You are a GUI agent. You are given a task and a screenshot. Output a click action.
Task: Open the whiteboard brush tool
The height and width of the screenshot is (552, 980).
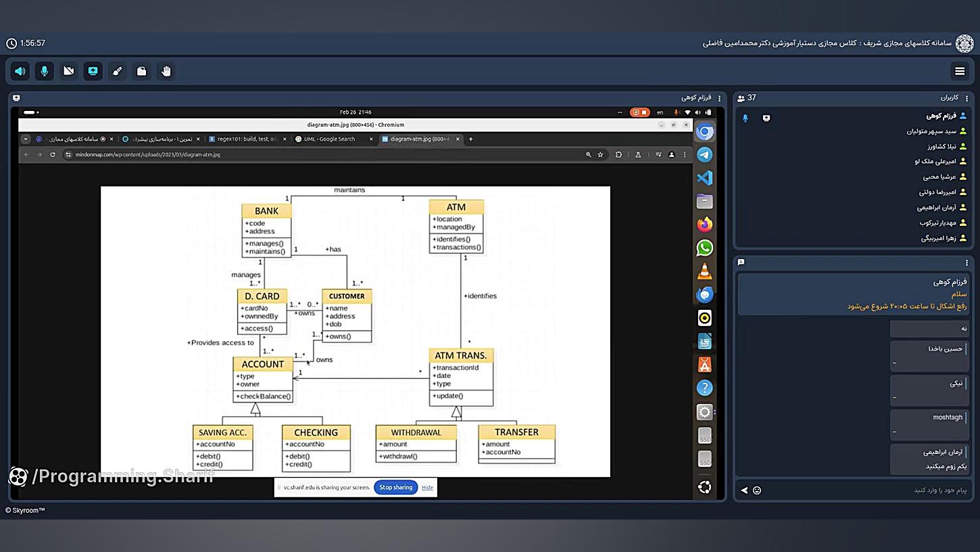coord(118,71)
